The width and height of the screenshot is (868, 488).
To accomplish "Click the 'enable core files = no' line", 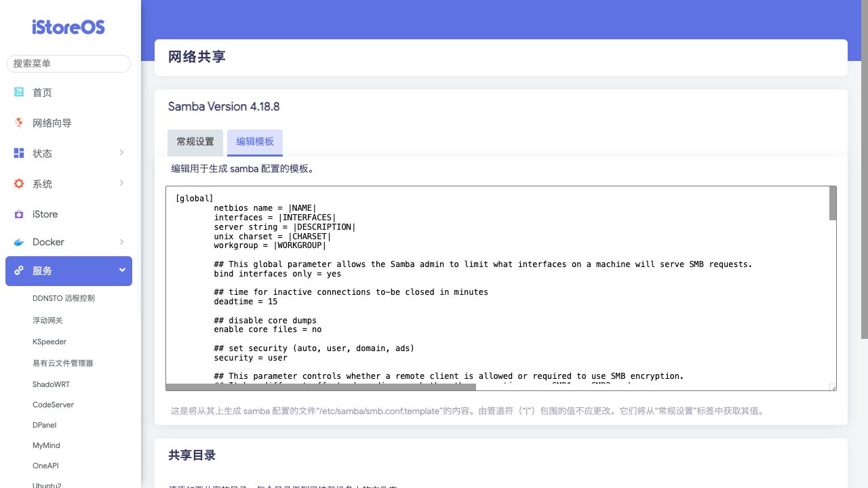I will [268, 329].
